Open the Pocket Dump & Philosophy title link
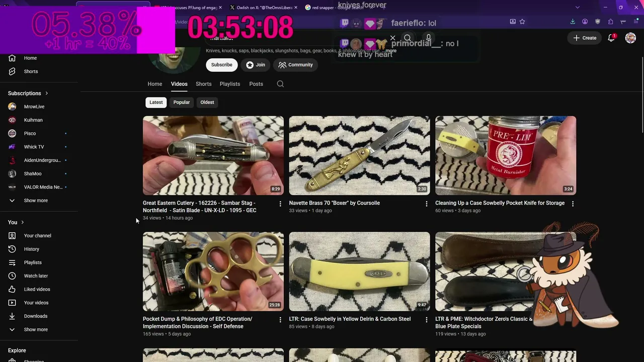This screenshot has height=362, width=644. (198, 323)
